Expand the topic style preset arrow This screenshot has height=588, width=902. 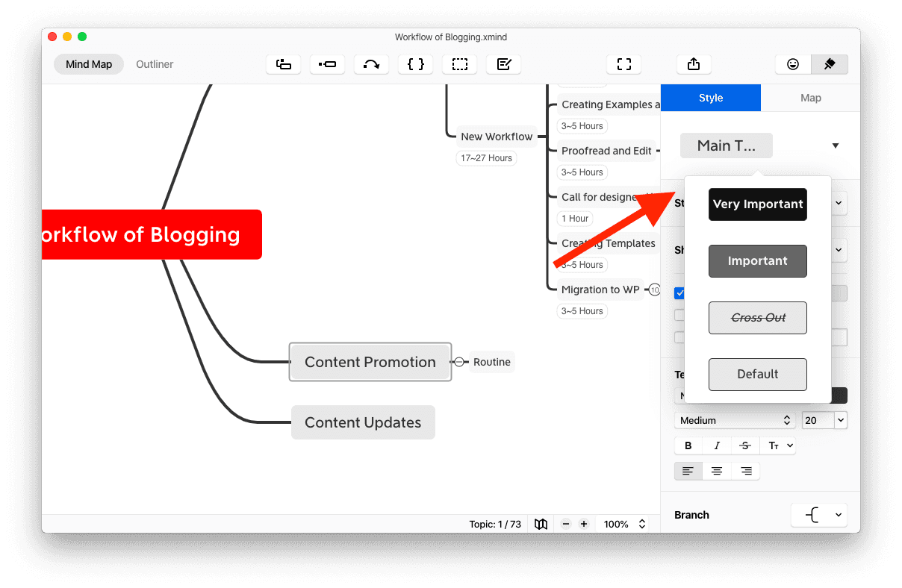[836, 146]
